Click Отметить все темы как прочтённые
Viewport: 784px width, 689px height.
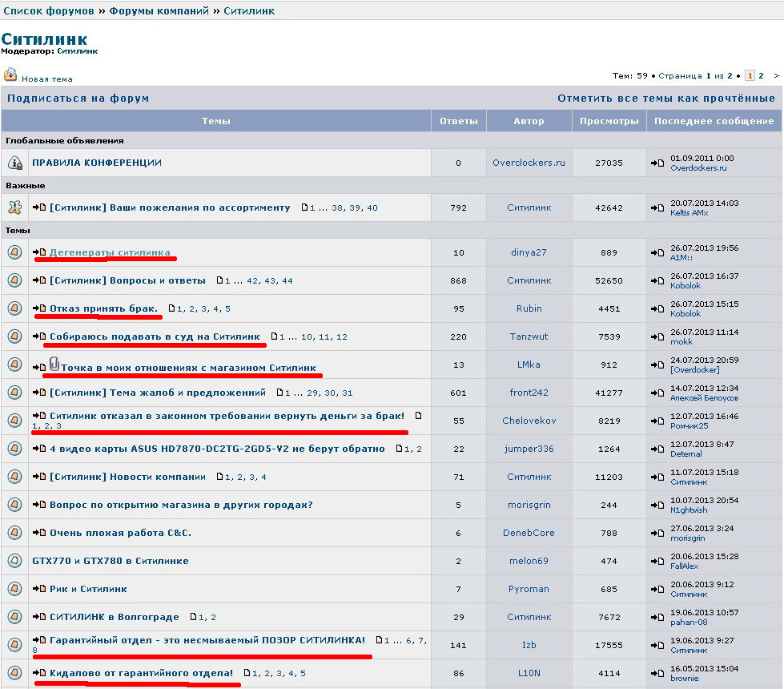666,98
